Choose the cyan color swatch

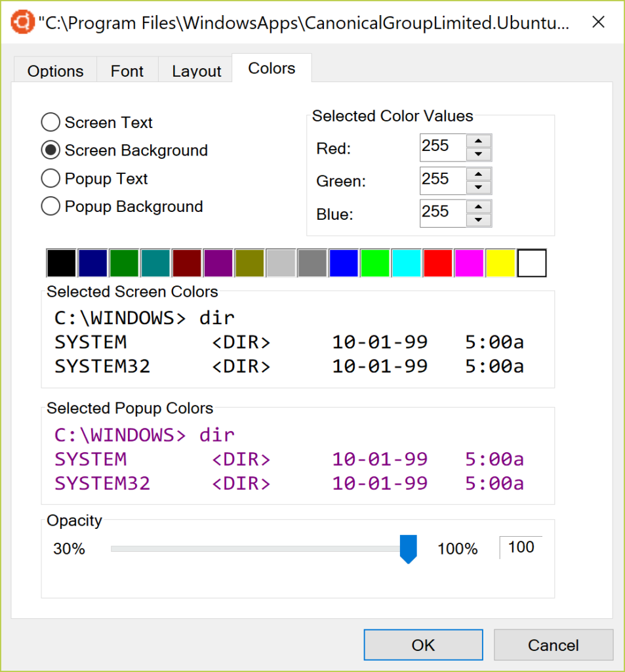406,262
